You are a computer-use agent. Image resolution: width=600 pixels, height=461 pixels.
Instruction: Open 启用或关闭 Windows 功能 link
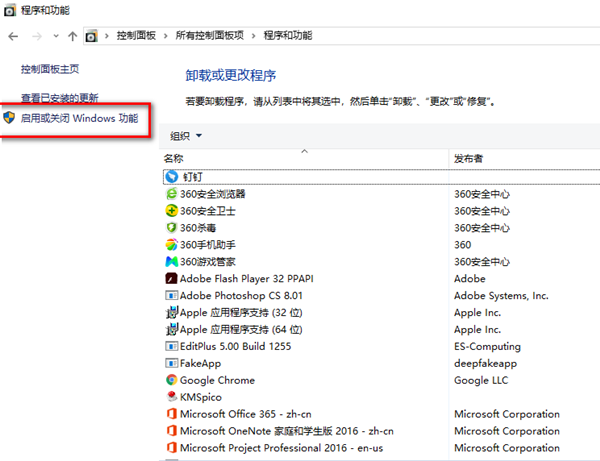point(79,118)
